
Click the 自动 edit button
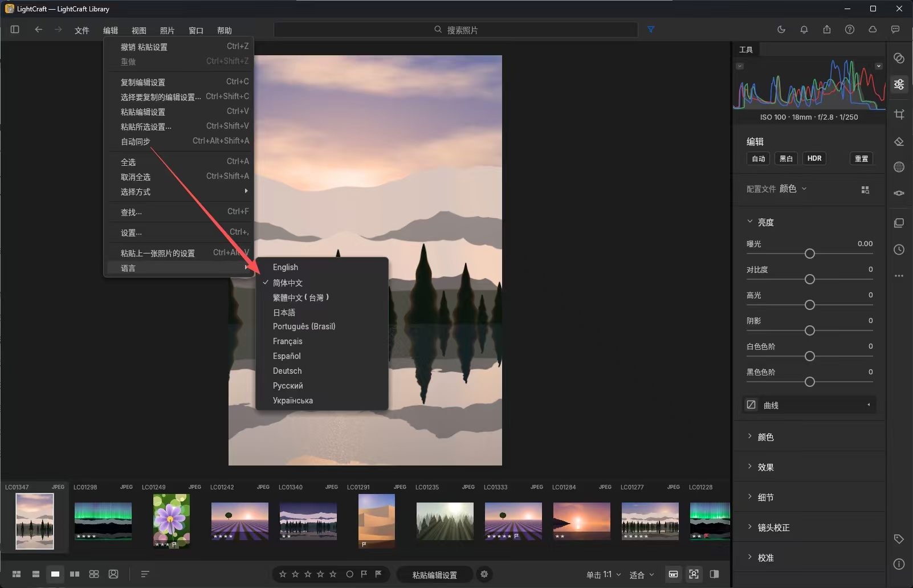759,158
